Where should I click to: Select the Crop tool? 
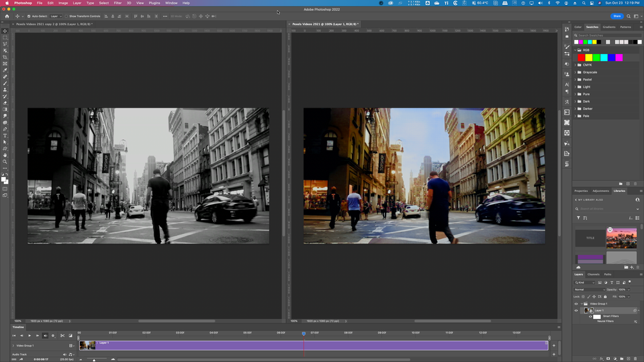click(5, 57)
